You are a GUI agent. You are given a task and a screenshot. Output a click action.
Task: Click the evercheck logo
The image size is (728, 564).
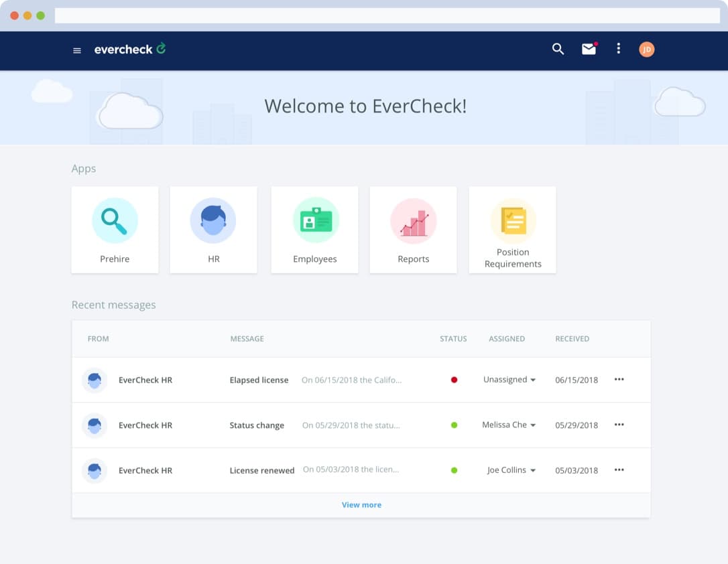(130, 49)
